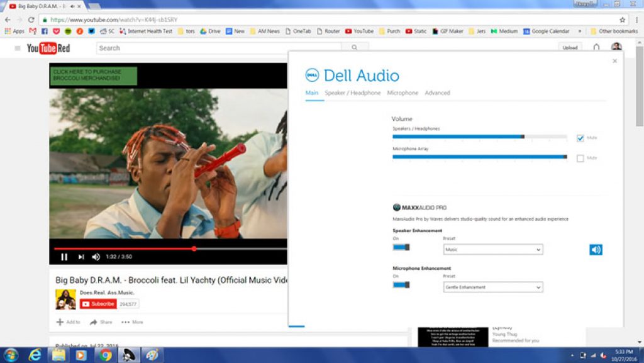
Task: Go to YouTube Red home via logo
Action: click(x=48, y=48)
